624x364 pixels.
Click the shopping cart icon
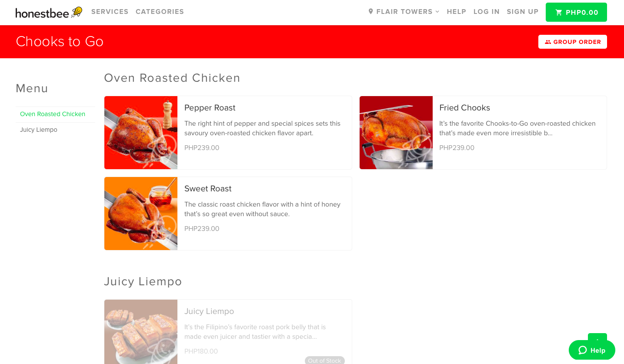click(559, 13)
